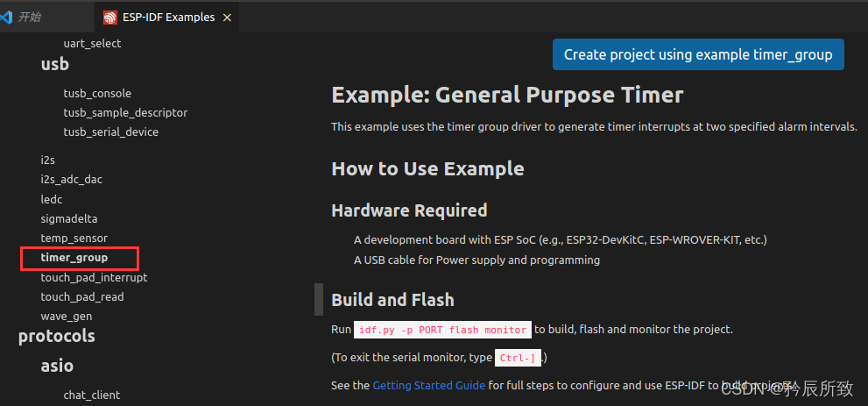868x406 pixels.
Task: Select the i2s example
Action: [47, 160]
